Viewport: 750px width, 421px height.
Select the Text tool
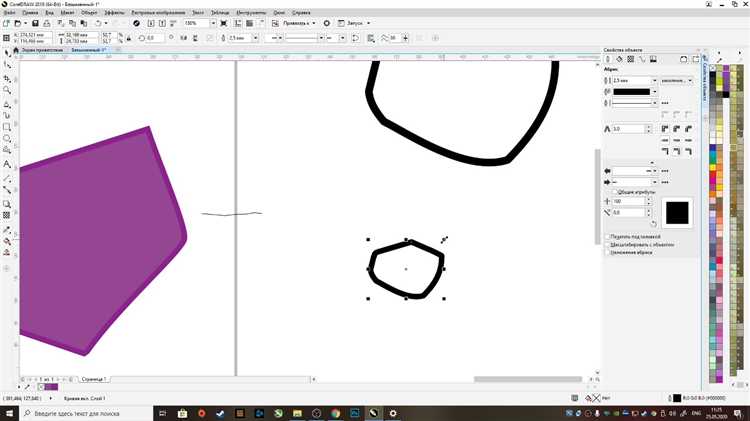(7, 164)
